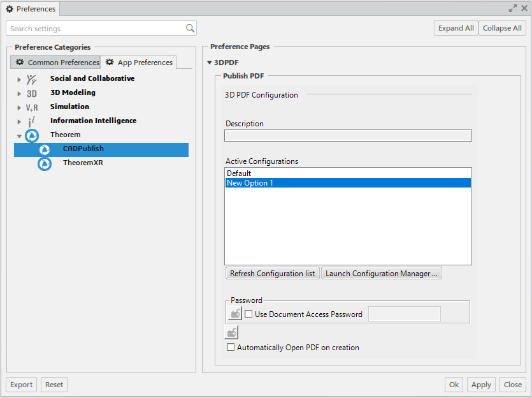Launch Configuration Manager

click(382, 274)
